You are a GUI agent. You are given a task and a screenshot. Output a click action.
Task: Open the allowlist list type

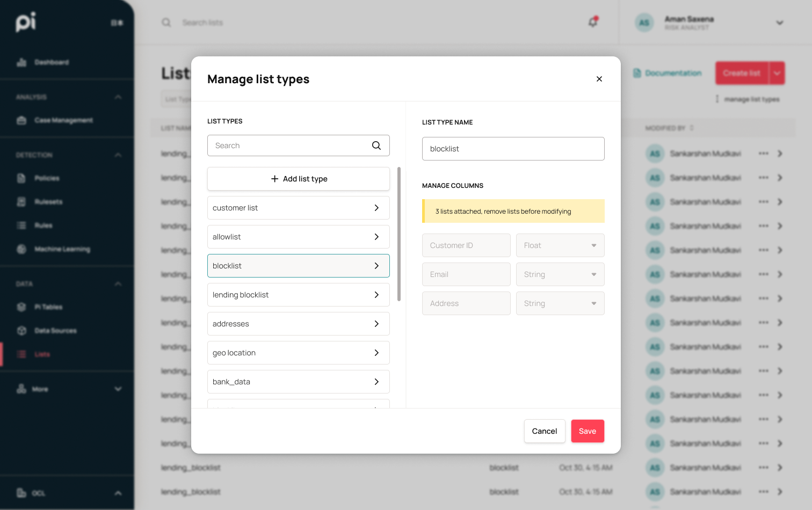click(299, 237)
